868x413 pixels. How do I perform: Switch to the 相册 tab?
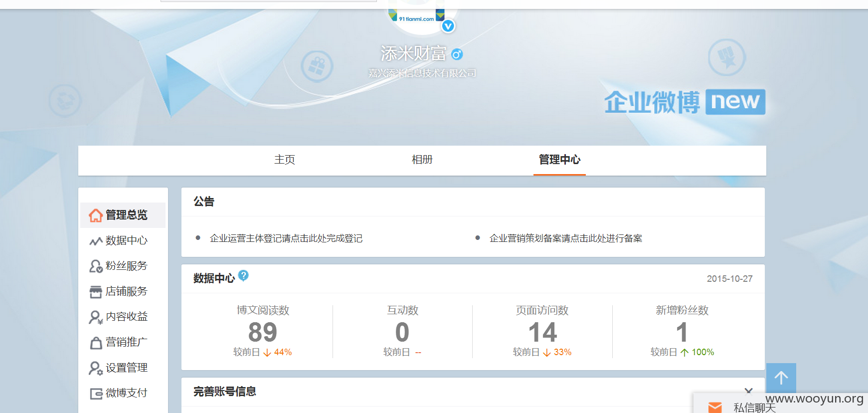[422, 160]
